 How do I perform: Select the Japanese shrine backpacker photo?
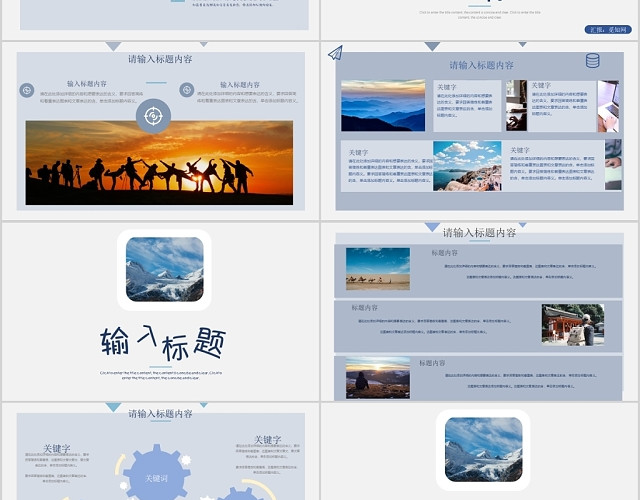pyautogui.click(x=573, y=324)
